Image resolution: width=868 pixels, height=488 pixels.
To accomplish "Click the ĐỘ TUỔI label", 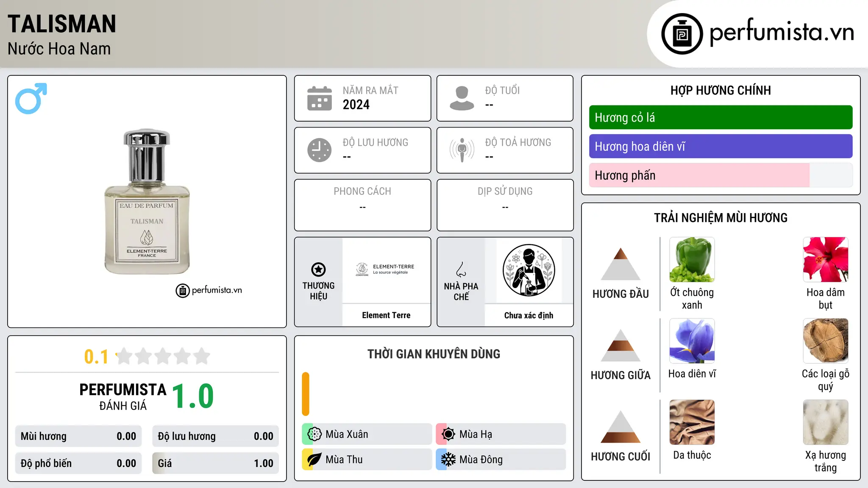I will [x=502, y=90].
